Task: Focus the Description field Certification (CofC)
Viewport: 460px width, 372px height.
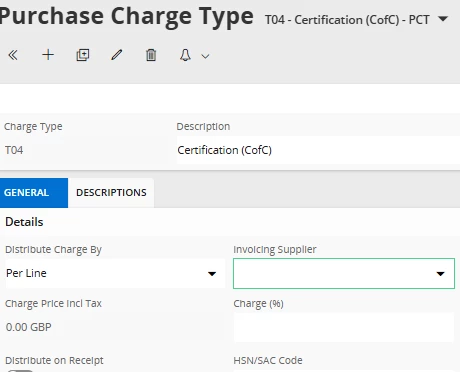Action: 318,150
